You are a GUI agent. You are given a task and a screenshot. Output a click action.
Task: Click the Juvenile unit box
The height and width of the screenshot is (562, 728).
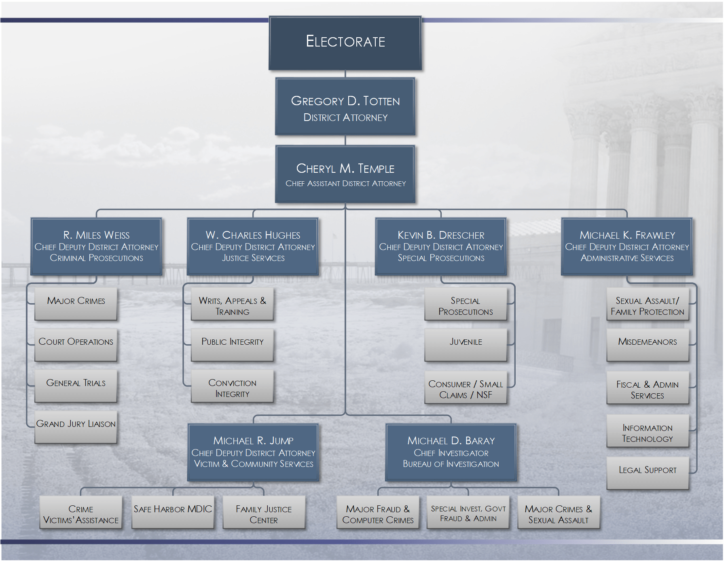[466, 345]
